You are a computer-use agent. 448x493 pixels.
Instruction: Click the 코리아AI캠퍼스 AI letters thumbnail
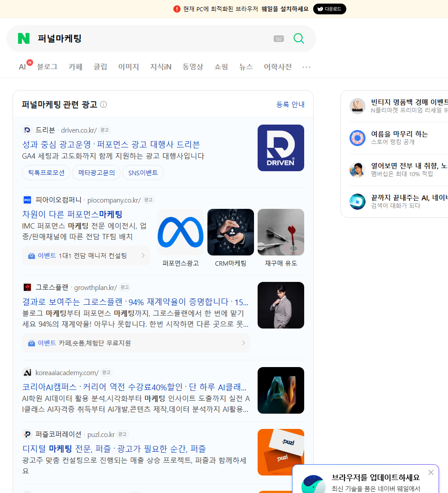click(281, 390)
